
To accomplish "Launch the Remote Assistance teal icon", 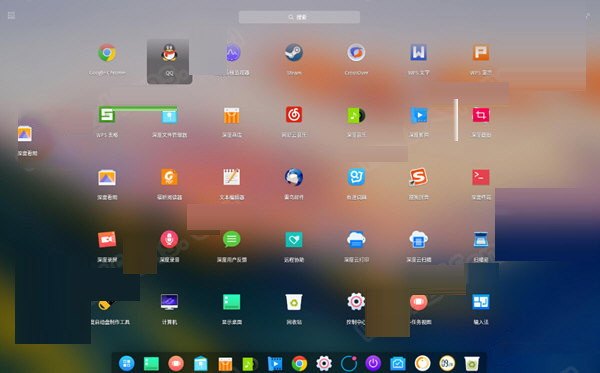I will [x=294, y=239].
